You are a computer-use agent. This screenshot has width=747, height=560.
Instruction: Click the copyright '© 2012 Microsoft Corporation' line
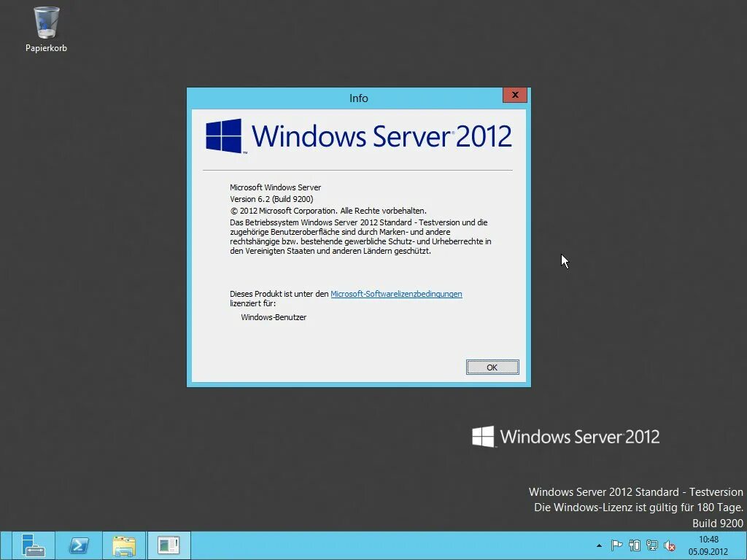pos(328,211)
